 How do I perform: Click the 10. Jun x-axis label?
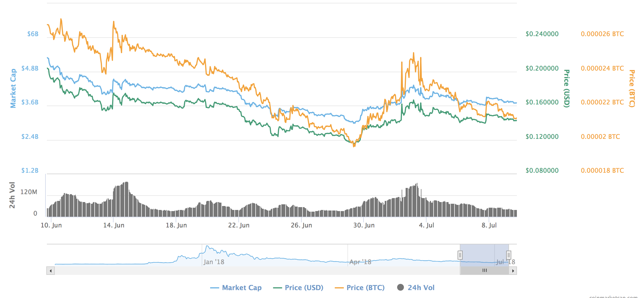[x=51, y=225]
